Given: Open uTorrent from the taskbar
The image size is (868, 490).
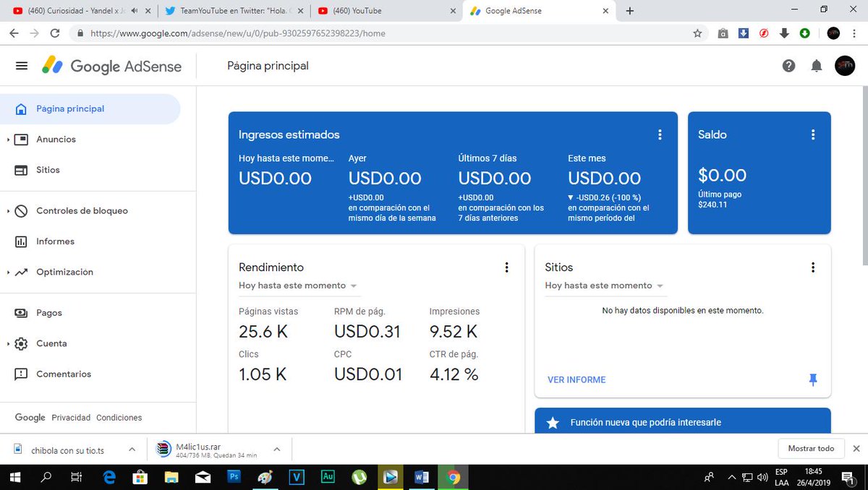Looking at the screenshot, I should (359, 477).
